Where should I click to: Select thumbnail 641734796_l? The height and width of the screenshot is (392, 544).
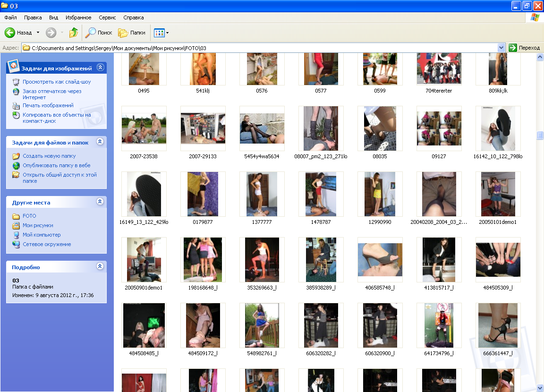[439, 325]
